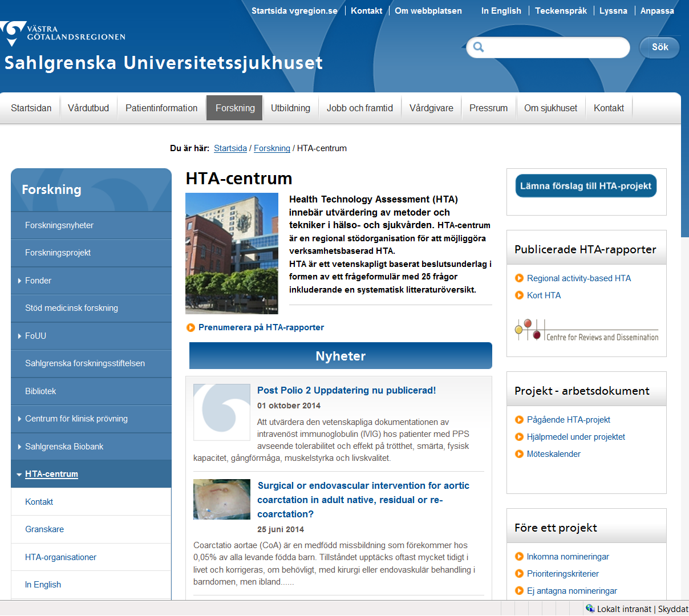
Task: Expand the Sahlgrenska Biobank arrow
Action: point(19,447)
